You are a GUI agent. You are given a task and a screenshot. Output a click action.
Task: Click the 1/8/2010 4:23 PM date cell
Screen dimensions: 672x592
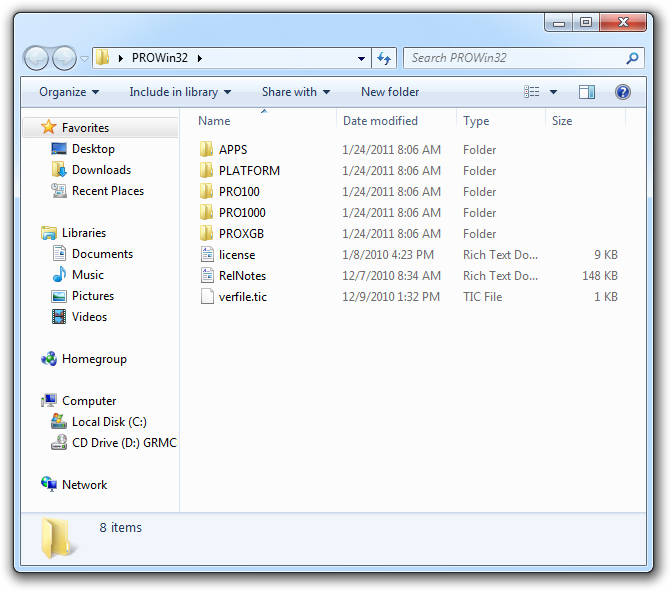coord(388,255)
